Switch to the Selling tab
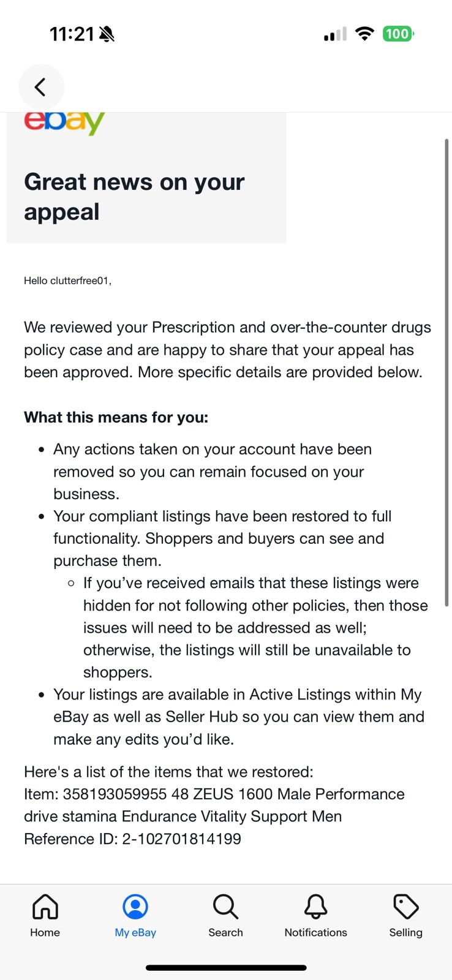This screenshot has width=452, height=980. point(405,916)
